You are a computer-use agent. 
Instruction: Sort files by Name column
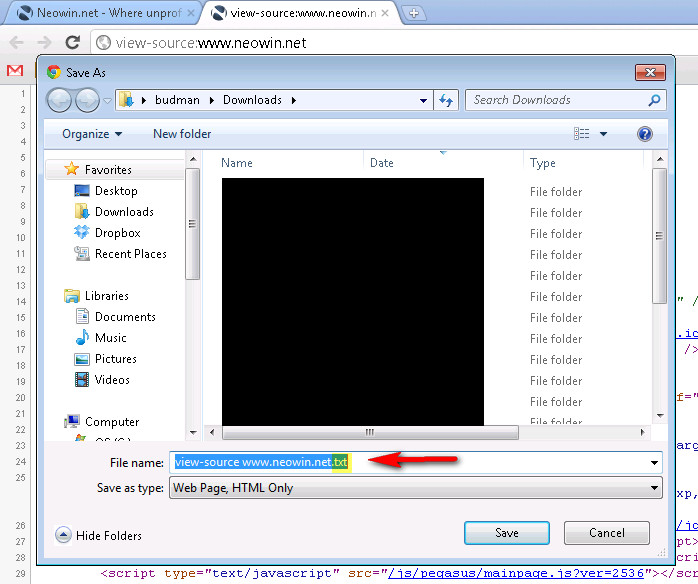[x=237, y=163]
